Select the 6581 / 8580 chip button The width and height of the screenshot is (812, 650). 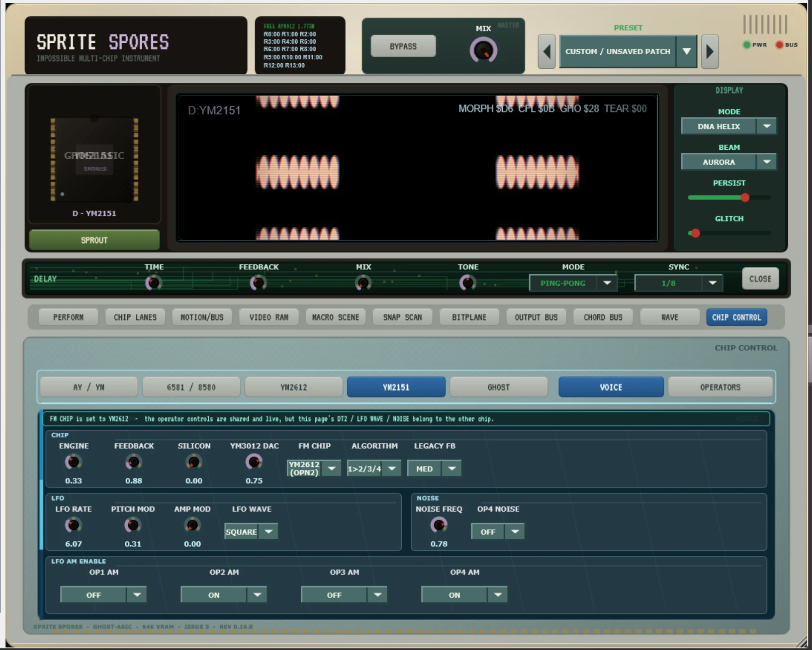[x=191, y=387]
